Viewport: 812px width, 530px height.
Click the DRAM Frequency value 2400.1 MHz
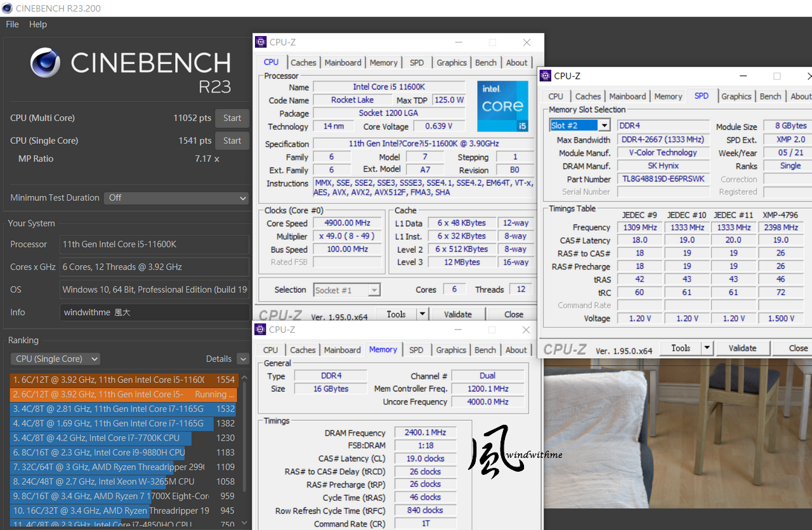(x=425, y=432)
